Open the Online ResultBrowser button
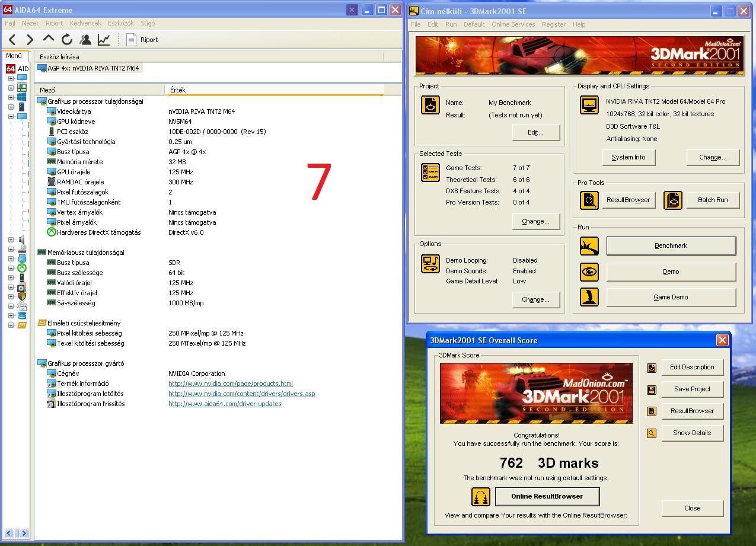Viewport: 756px width, 546px height. 547,496
